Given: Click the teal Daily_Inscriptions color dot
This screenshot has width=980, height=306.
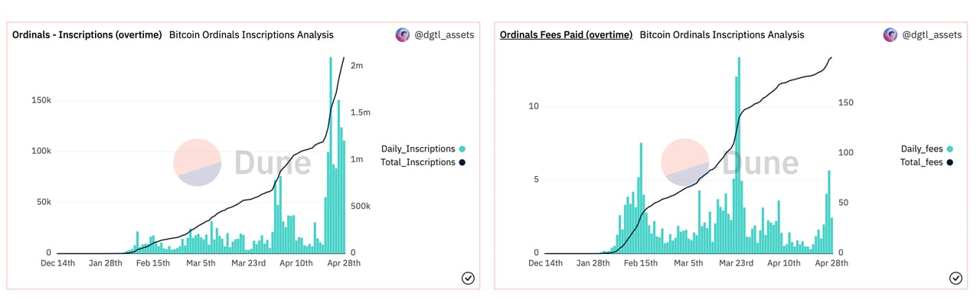Looking at the screenshot, I should 463,149.
